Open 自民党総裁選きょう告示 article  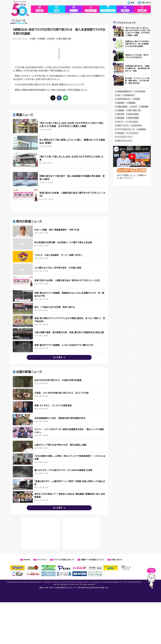pyautogui.click(x=59, y=420)
